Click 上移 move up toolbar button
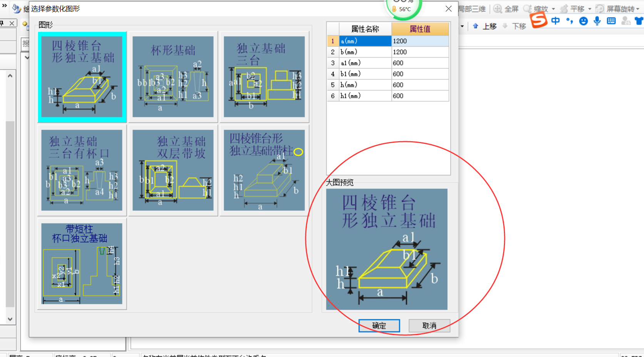 485,26
